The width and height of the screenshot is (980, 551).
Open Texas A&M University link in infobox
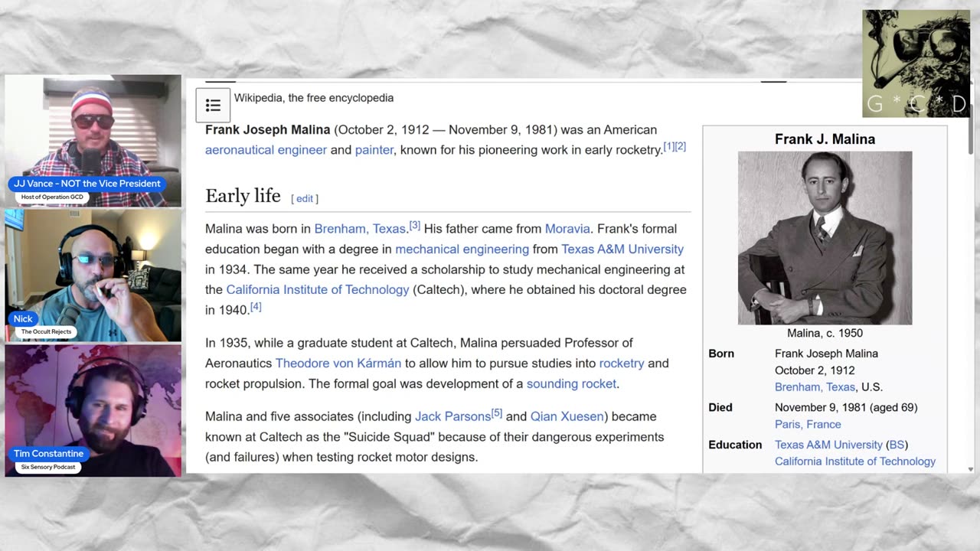pyautogui.click(x=828, y=445)
